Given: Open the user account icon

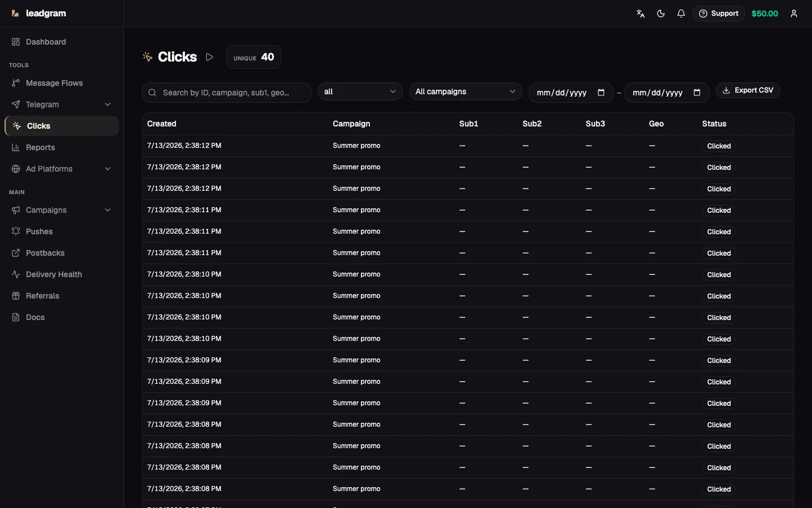Looking at the screenshot, I should tap(794, 14).
